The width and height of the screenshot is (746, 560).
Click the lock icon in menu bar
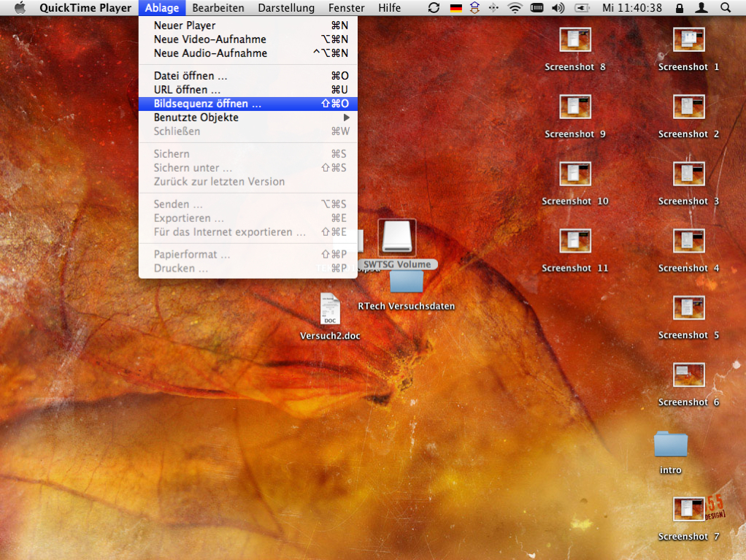tap(680, 7)
